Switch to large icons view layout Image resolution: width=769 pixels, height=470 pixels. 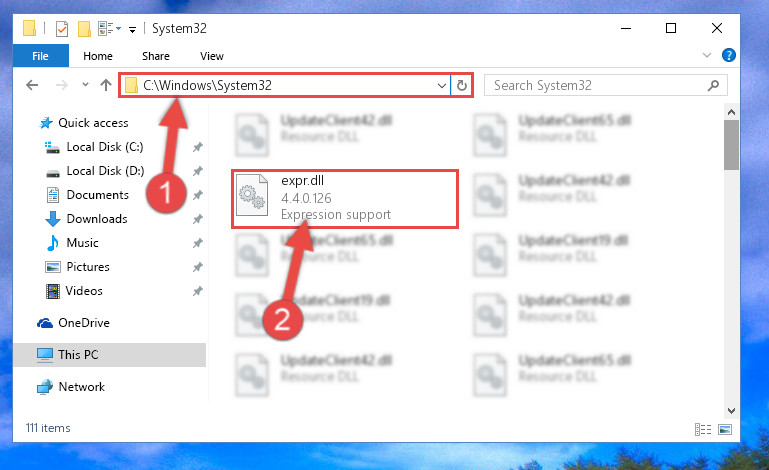725,429
